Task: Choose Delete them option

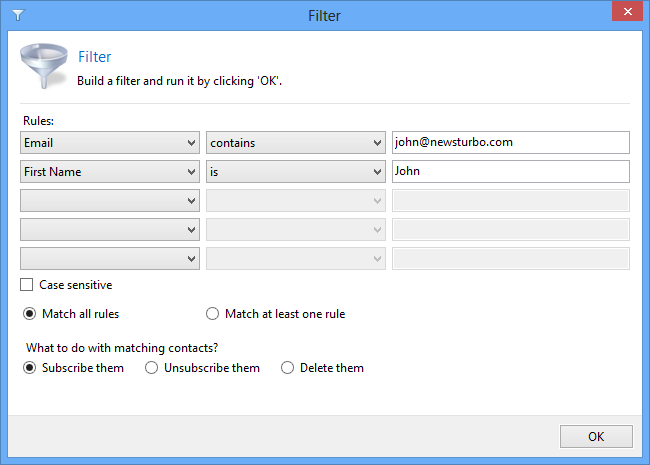Action: [287, 368]
